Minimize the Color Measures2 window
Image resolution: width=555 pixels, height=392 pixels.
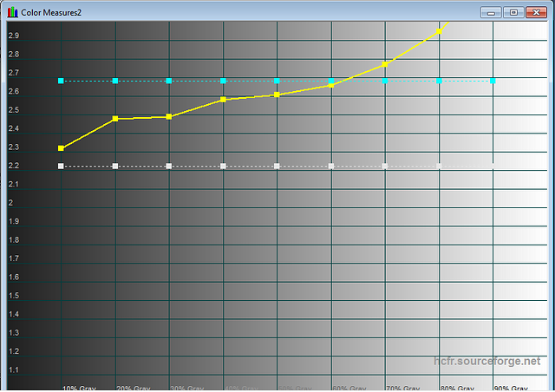491,12
